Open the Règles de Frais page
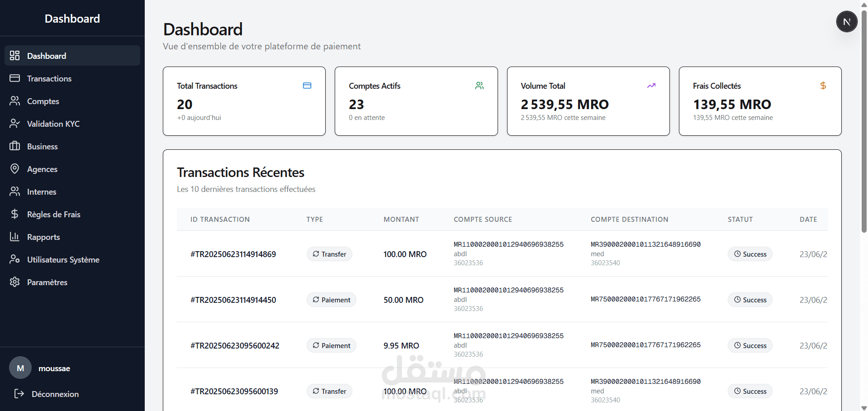The image size is (868, 411). click(x=72, y=214)
